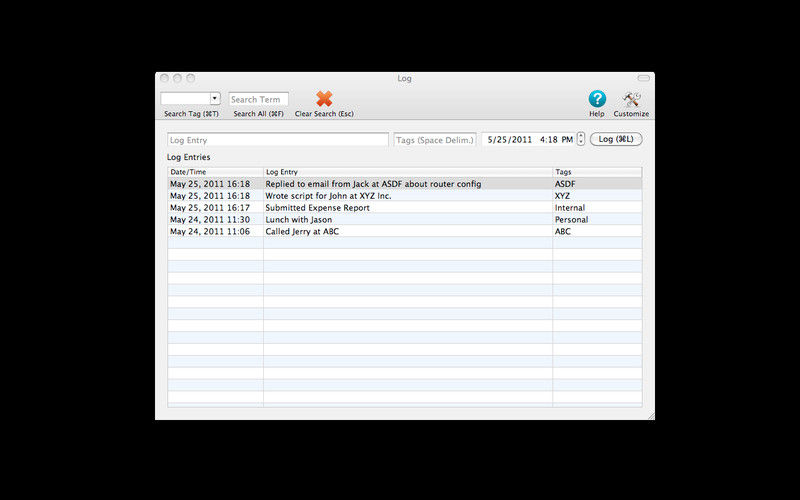Click the Search All (⌘F) label
Viewport: 800px width, 500px height.
pyautogui.click(x=258, y=114)
